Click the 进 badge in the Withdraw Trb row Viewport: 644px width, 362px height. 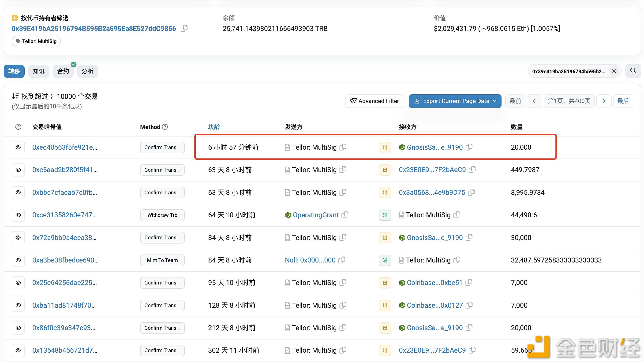[x=385, y=215]
